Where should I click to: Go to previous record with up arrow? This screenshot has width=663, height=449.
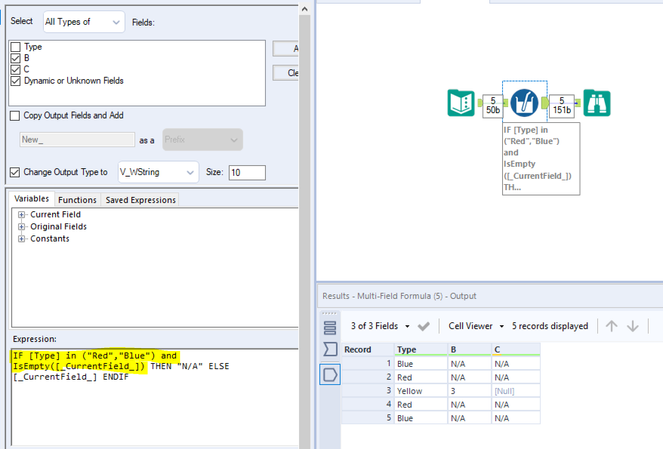pos(611,326)
